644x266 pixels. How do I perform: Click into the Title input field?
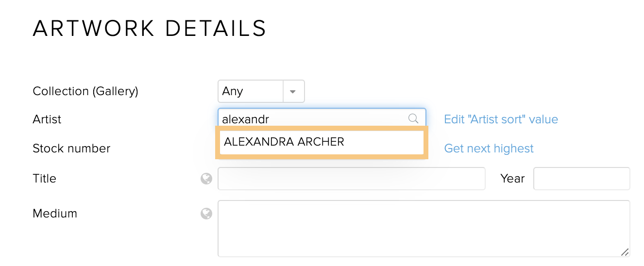click(x=352, y=179)
